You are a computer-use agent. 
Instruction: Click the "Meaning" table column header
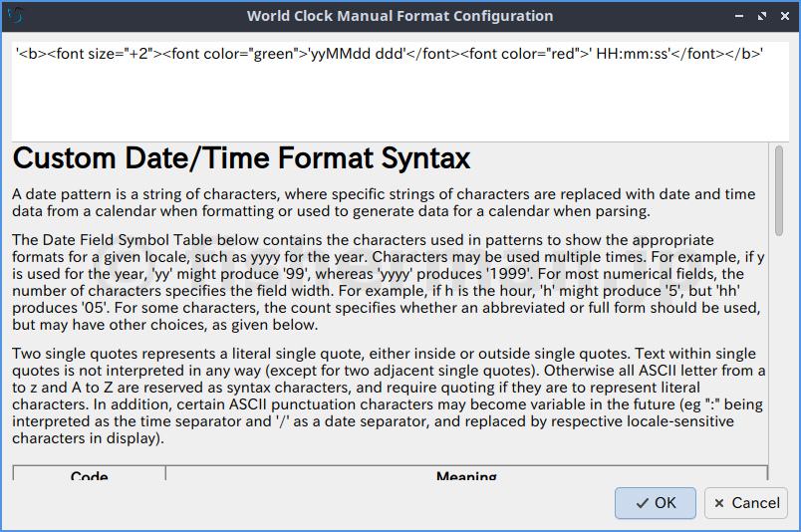tap(466, 476)
